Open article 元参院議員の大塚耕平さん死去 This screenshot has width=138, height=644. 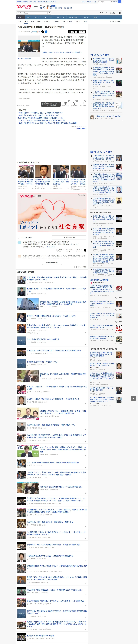click(x=50, y=556)
